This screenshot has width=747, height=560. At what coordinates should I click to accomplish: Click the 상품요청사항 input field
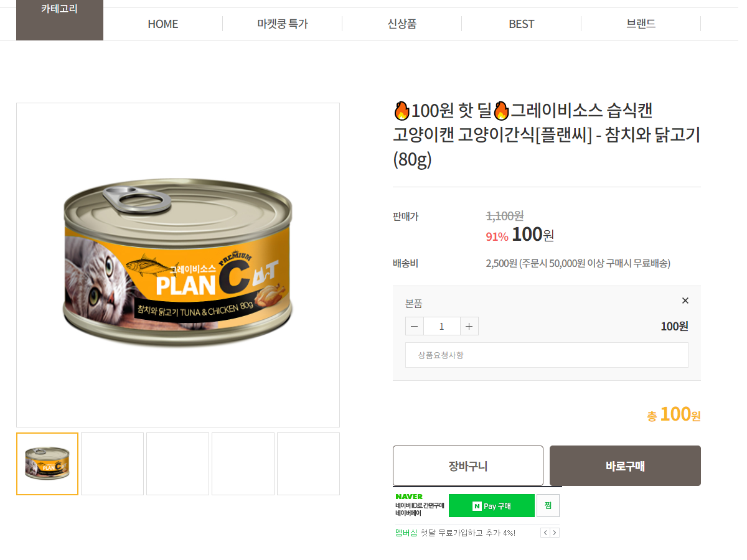coord(547,355)
